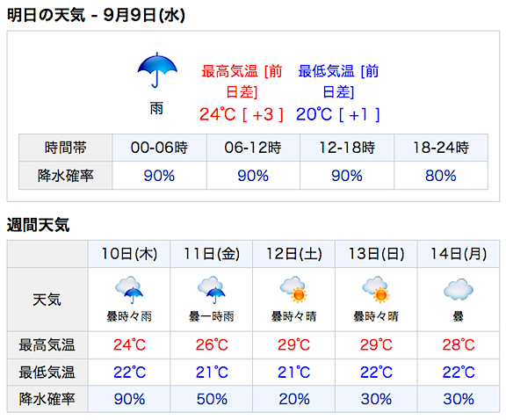Click Thursday's cloudy with rain icon
Screen dimensions: 506x420
pyautogui.click(x=129, y=290)
